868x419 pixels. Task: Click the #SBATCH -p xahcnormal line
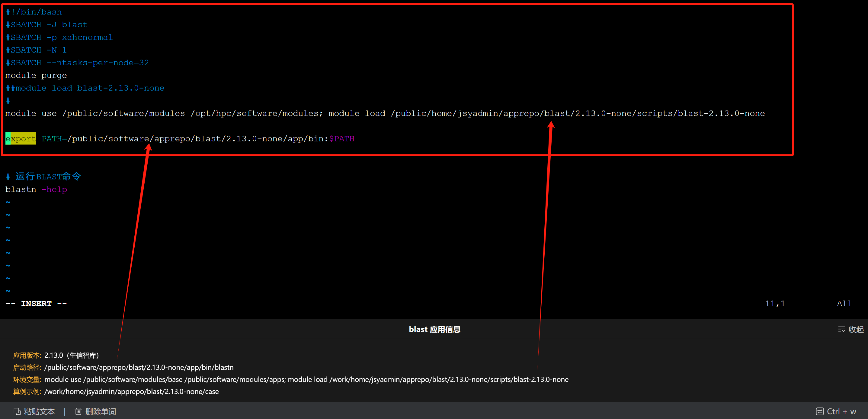(59, 37)
